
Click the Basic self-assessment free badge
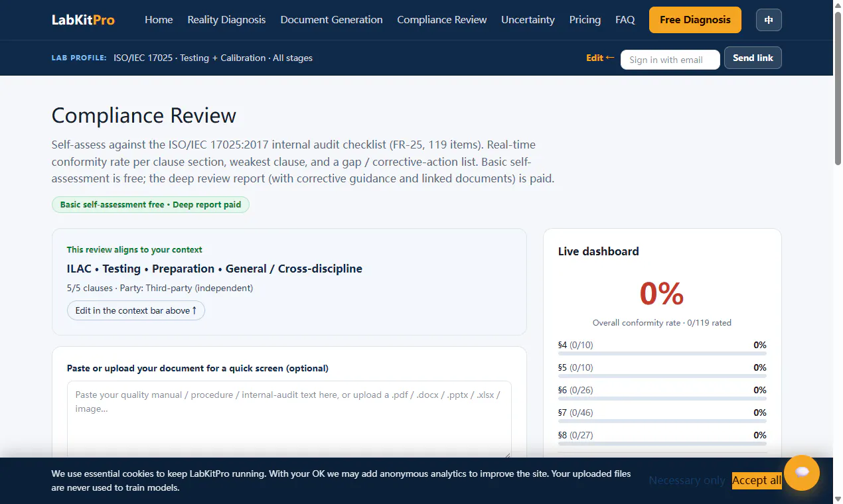151,204
